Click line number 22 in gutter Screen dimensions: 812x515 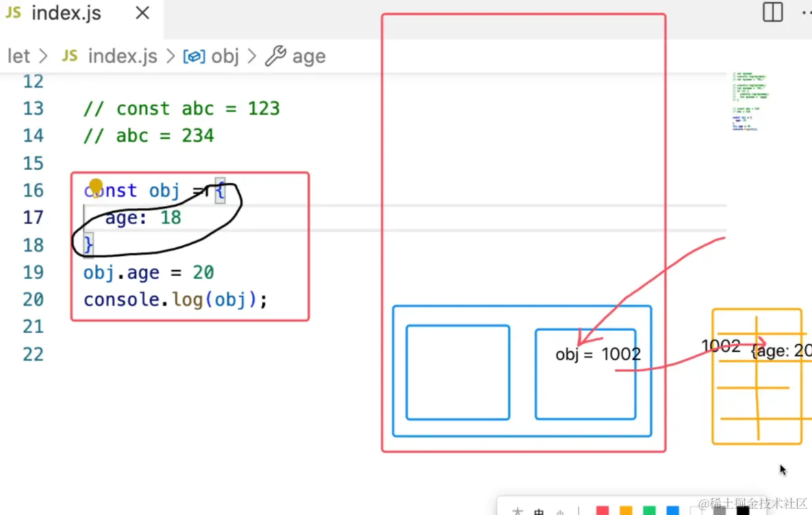[33, 354]
